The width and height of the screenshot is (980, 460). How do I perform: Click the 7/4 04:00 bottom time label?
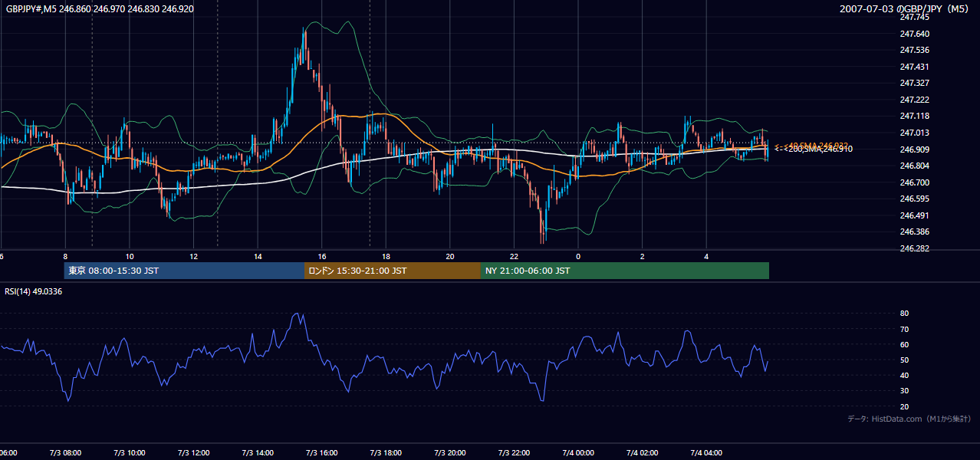coord(706,453)
